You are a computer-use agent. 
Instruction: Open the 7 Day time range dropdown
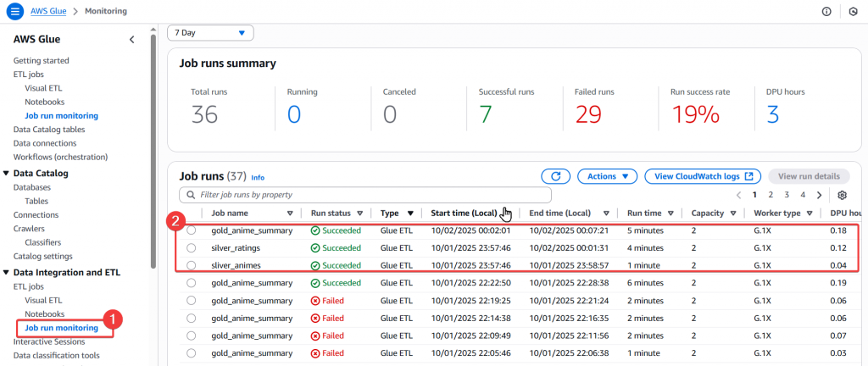pyautogui.click(x=210, y=33)
